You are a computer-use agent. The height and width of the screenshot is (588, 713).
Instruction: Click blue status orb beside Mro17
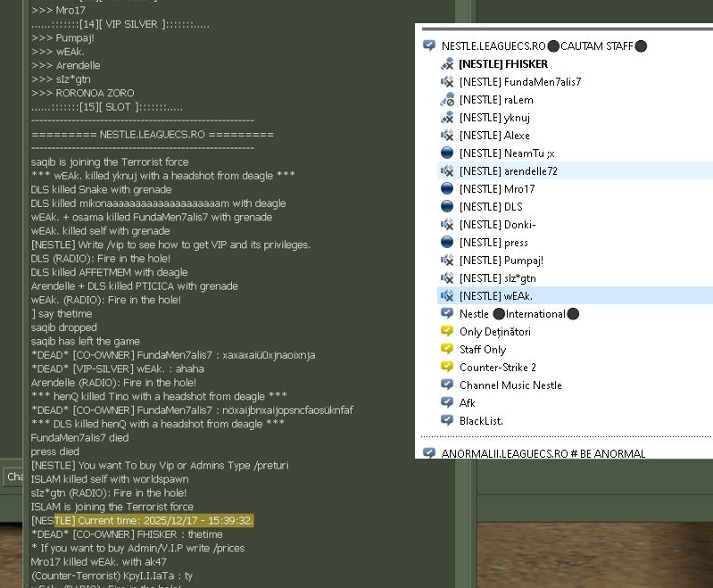447,188
